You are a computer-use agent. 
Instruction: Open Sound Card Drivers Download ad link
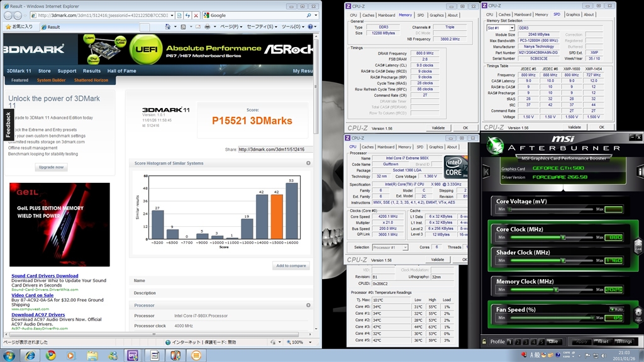pyautogui.click(x=45, y=276)
